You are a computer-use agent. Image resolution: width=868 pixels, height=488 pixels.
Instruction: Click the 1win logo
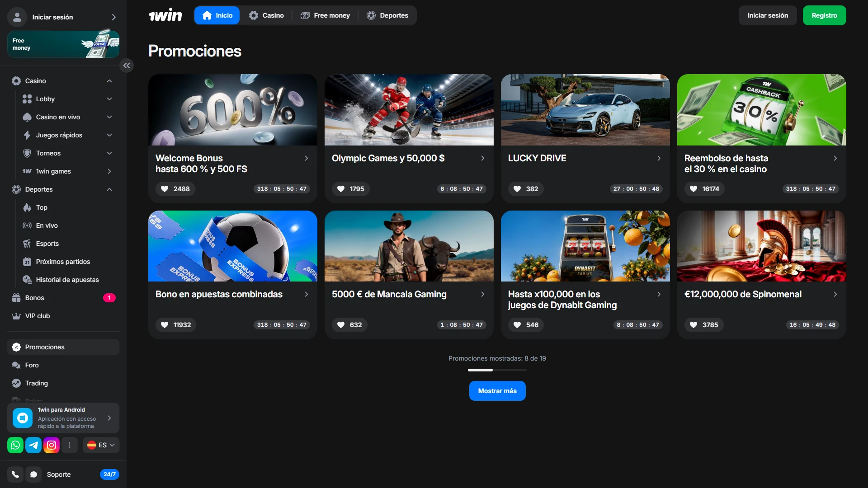pos(165,15)
